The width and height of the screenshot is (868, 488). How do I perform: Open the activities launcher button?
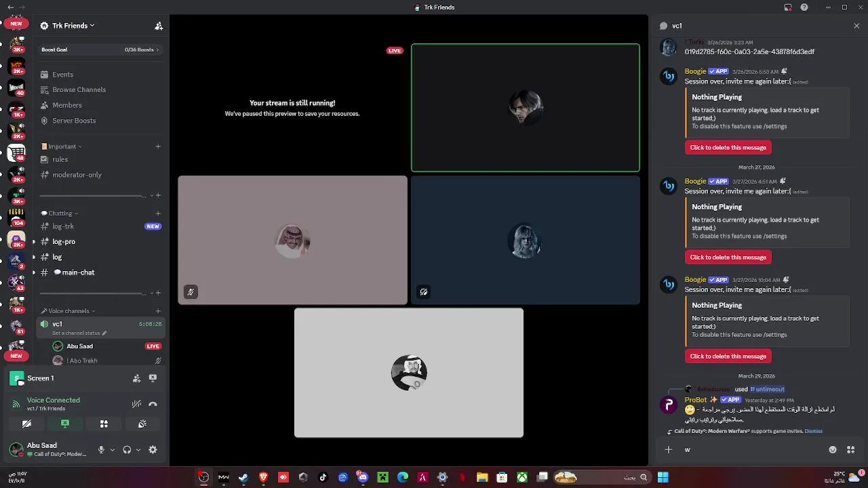click(x=104, y=424)
